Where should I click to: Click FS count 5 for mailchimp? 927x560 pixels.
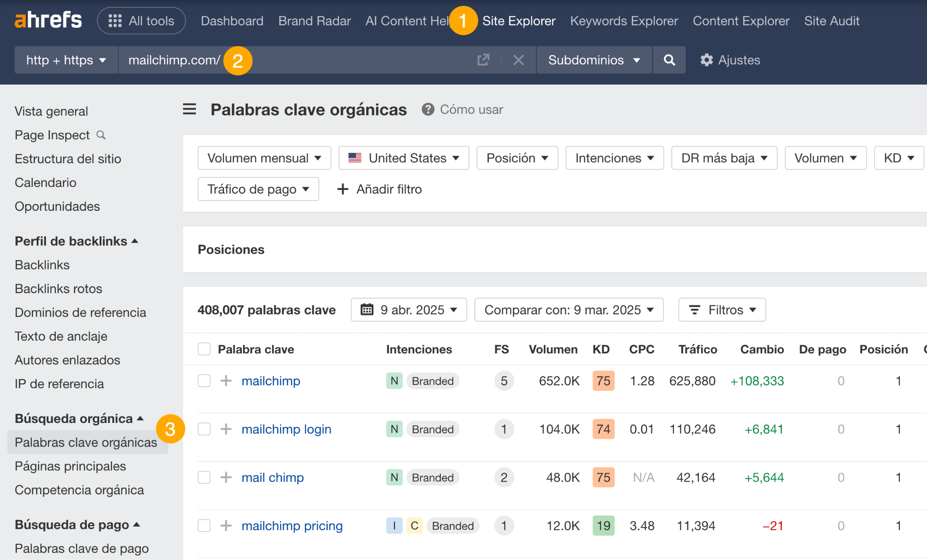click(504, 381)
